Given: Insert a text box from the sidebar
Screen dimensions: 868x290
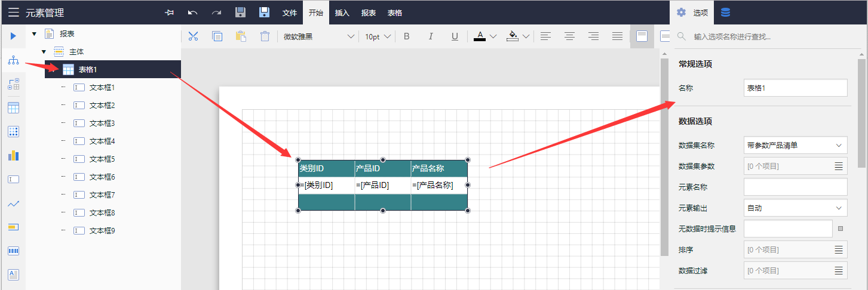Looking at the screenshot, I should point(13,180).
